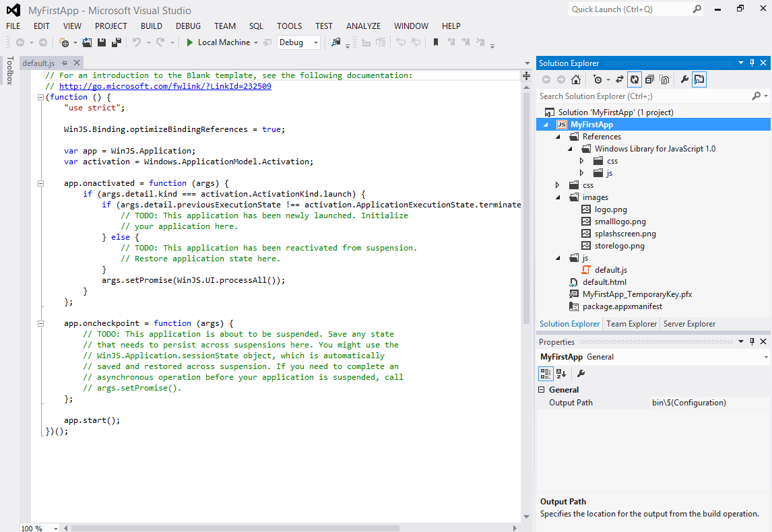Save default.js with the single floppy icon
The height and width of the screenshot is (532, 772).
coord(102,43)
